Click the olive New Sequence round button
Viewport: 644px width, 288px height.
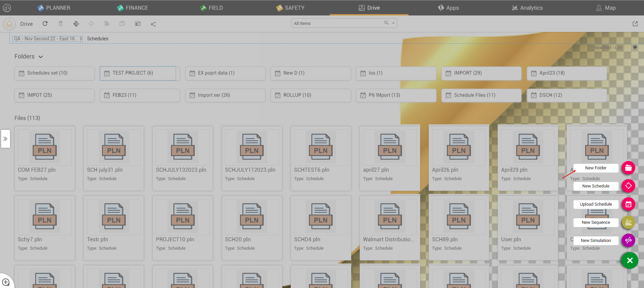point(628,222)
